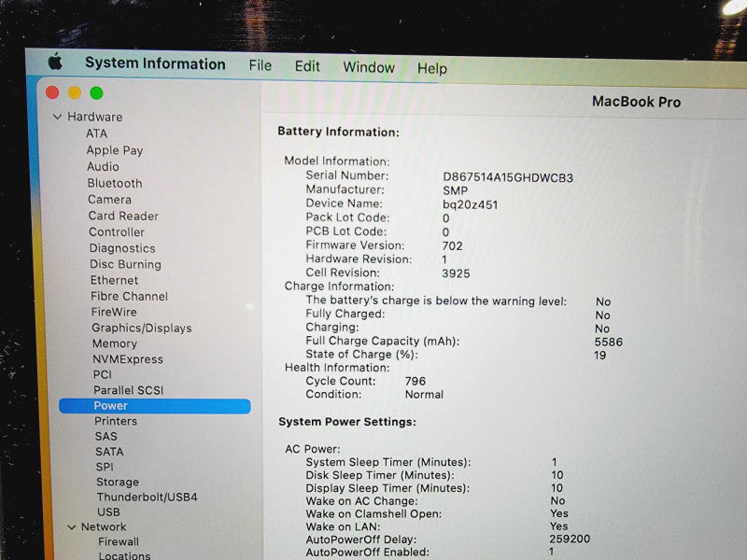
Task: Click AutoPowerOff Delay value 259200
Action: [x=570, y=539]
